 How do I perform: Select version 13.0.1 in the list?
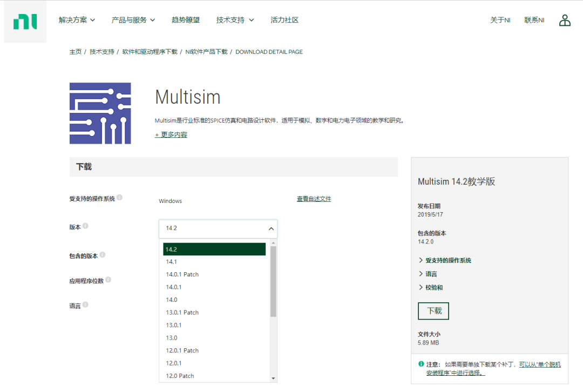214,325
